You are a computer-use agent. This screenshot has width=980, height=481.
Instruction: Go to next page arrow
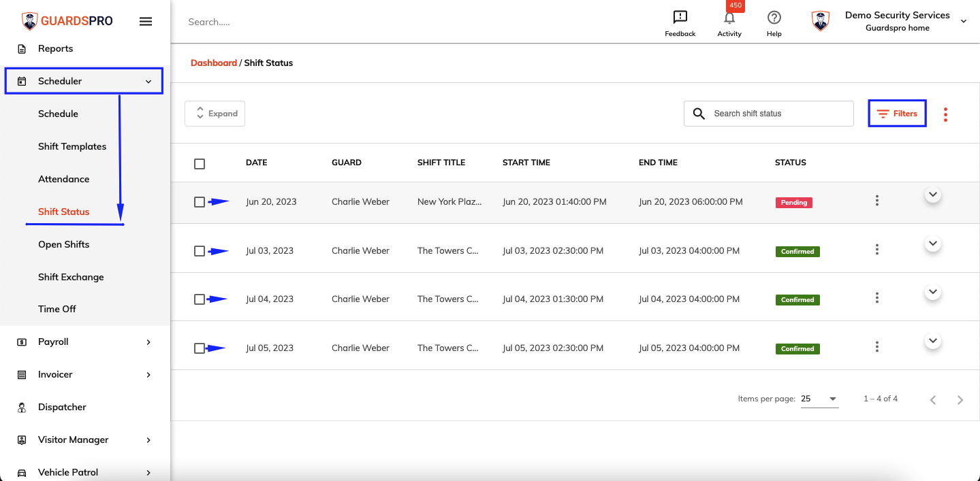pyautogui.click(x=960, y=400)
